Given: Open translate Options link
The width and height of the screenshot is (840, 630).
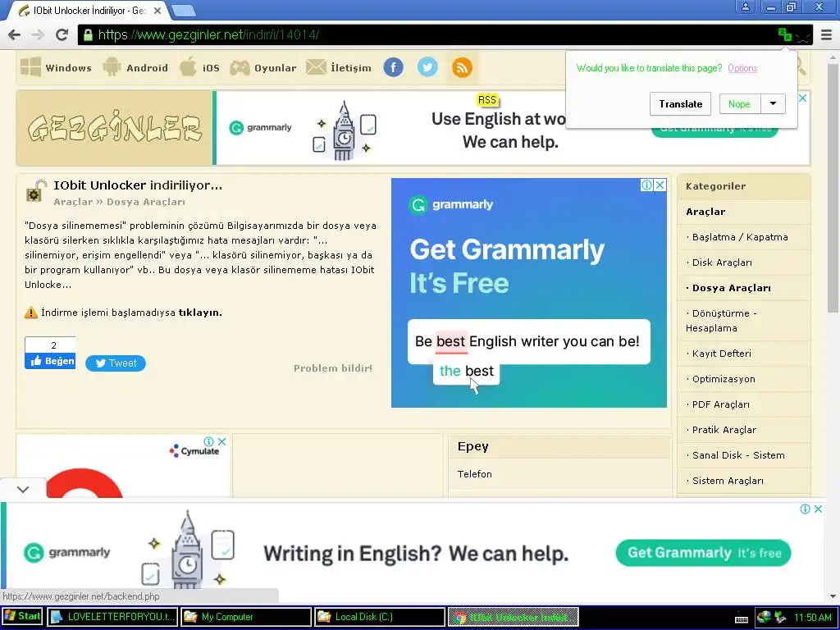Looking at the screenshot, I should pos(742,68).
